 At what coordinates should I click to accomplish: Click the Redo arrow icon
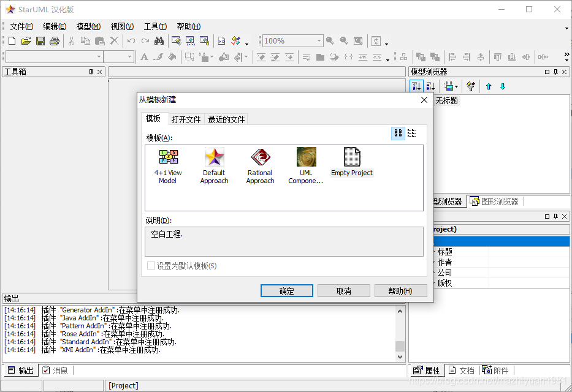[x=145, y=41]
